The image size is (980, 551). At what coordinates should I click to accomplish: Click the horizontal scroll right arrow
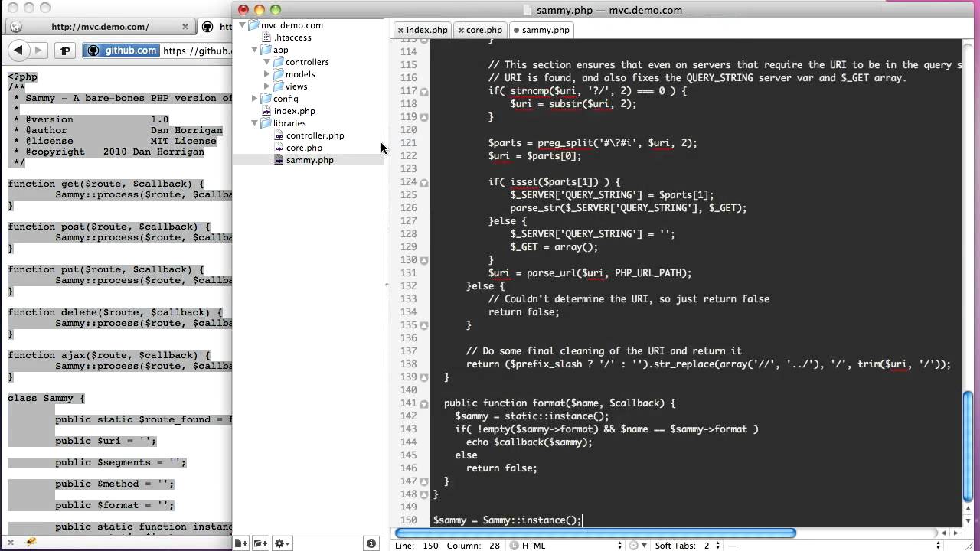tap(956, 533)
